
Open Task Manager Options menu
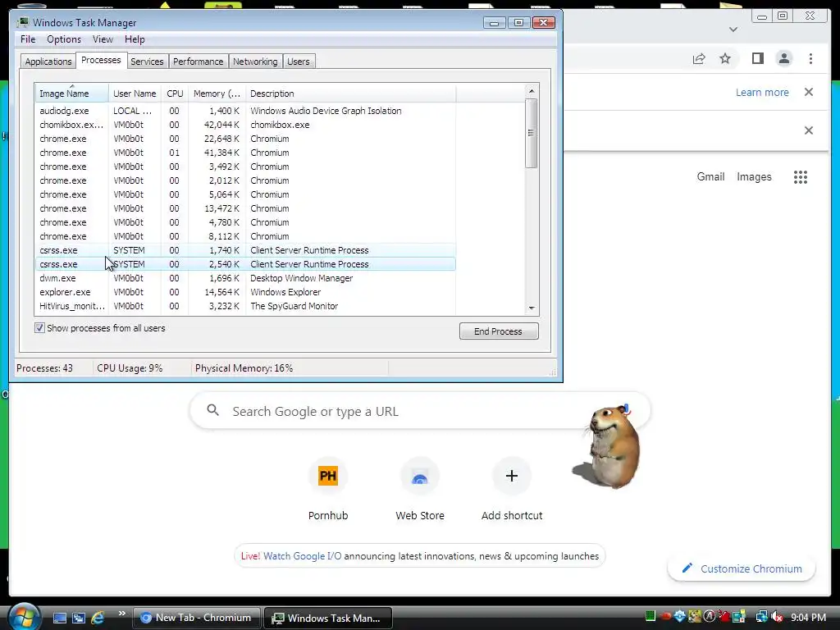click(x=64, y=39)
